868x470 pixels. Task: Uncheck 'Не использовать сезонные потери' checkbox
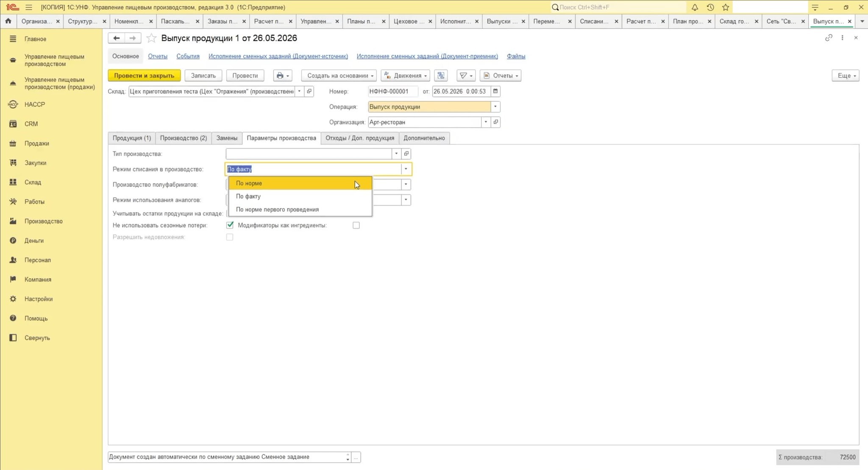(230, 225)
